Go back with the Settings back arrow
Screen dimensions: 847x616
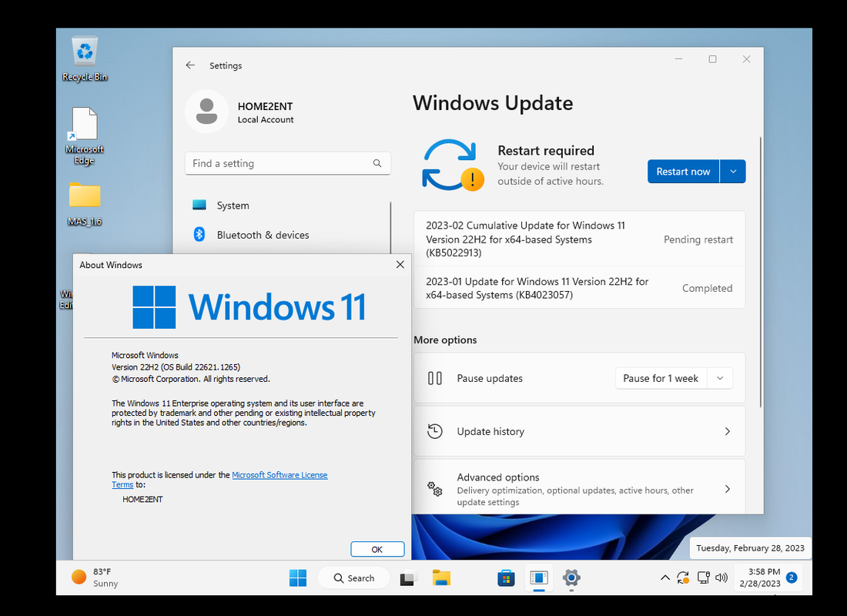190,65
